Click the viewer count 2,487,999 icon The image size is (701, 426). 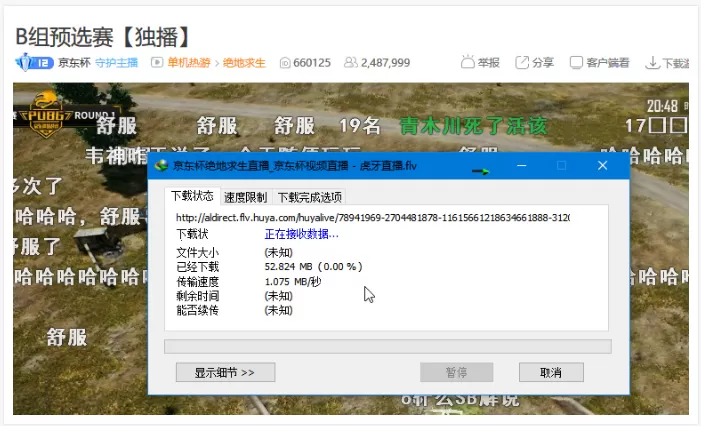coord(350,63)
